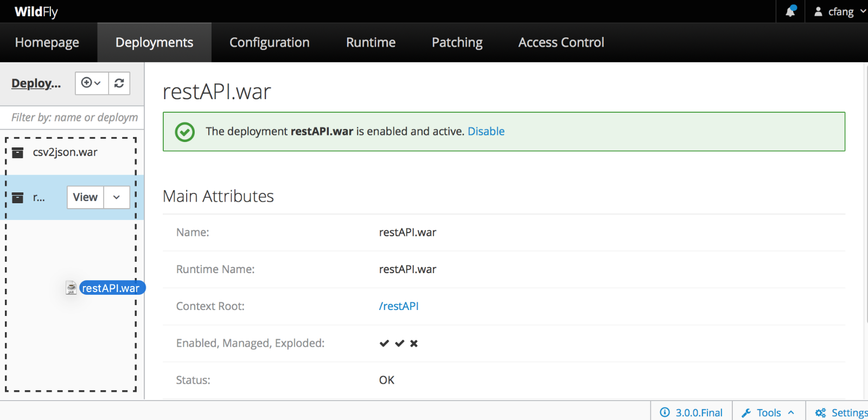Click the Enabled, Managed, Exploded: label
Viewport: 868px width, 420px height.
pyautogui.click(x=251, y=343)
